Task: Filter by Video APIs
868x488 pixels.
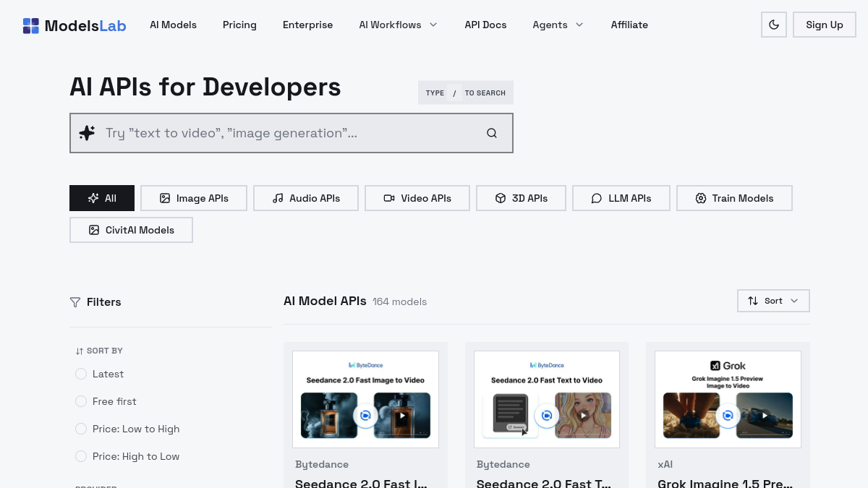Action: (x=417, y=198)
